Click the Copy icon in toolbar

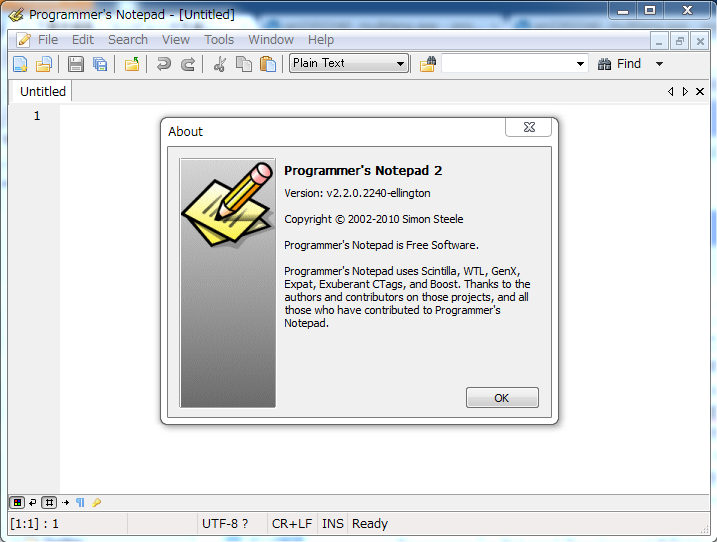(x=243, y=64)
